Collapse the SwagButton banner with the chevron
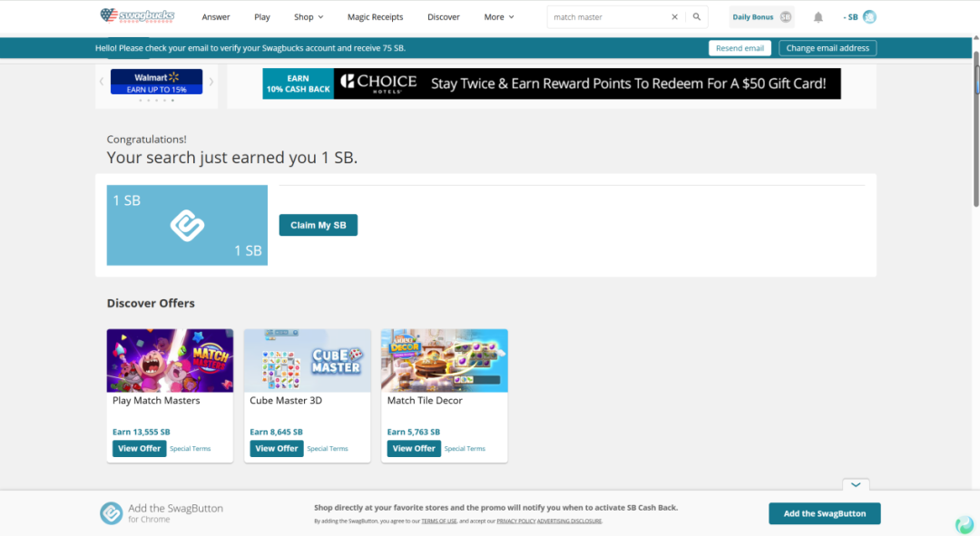Image resolution: width=980 pixels, height=536 pixels. pos(856,485)
